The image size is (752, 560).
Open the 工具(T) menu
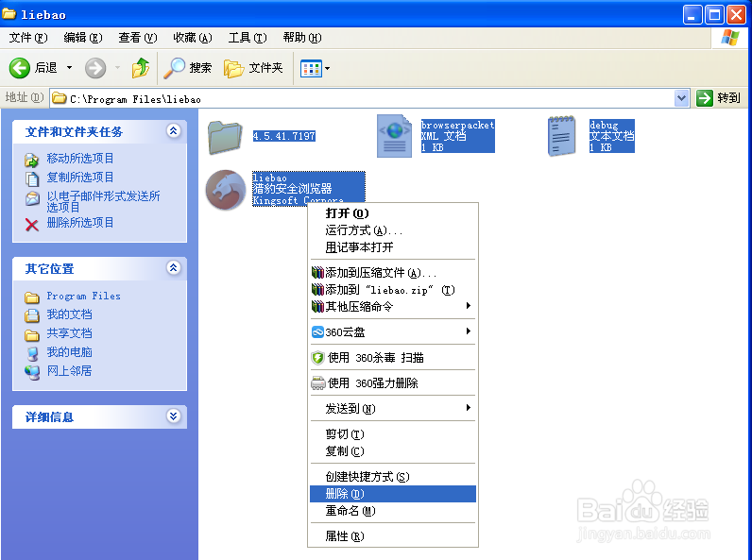click(x=248, y=38)
